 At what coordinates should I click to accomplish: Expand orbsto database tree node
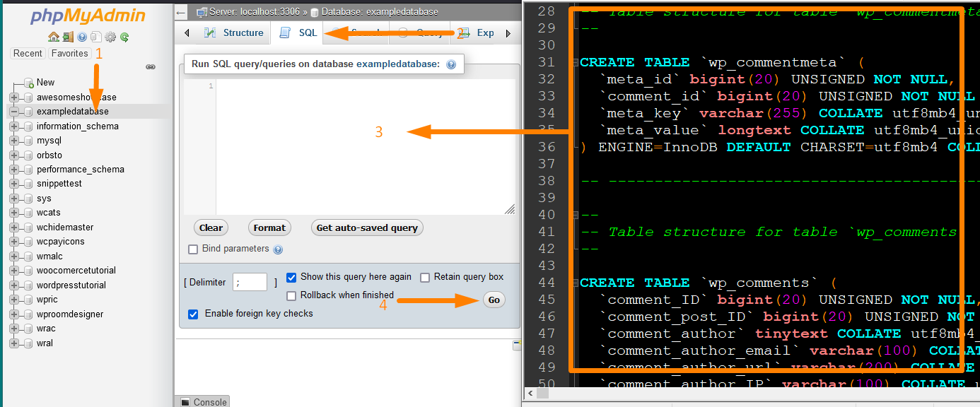point(14,155)
